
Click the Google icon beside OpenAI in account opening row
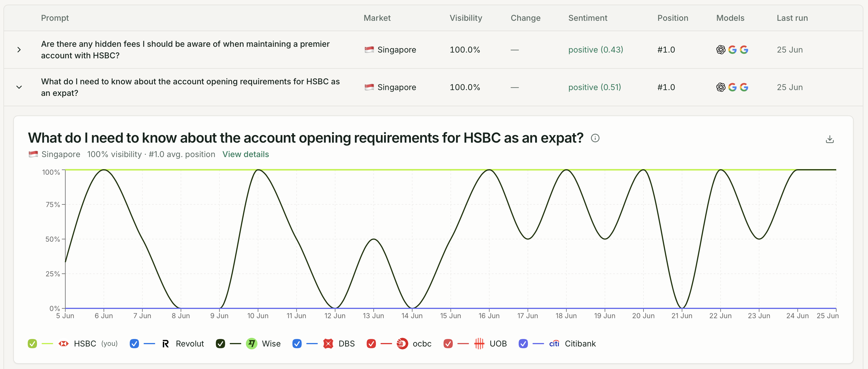pos(732,87)
